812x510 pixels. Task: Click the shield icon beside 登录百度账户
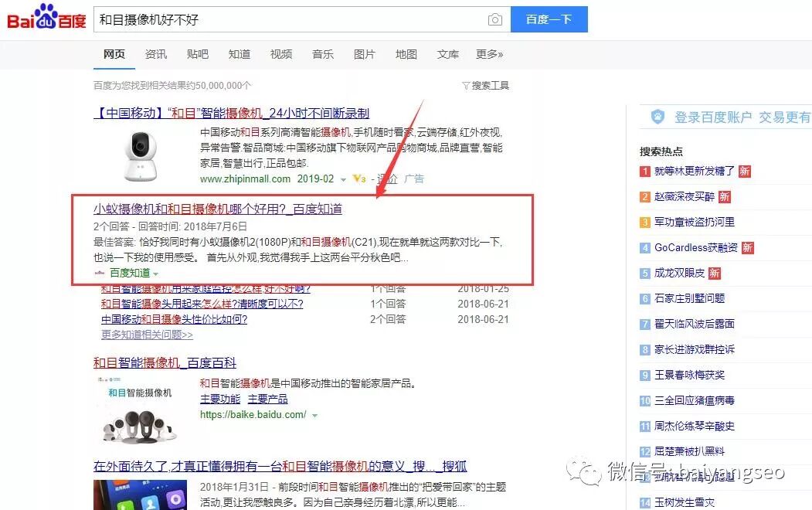657,117
